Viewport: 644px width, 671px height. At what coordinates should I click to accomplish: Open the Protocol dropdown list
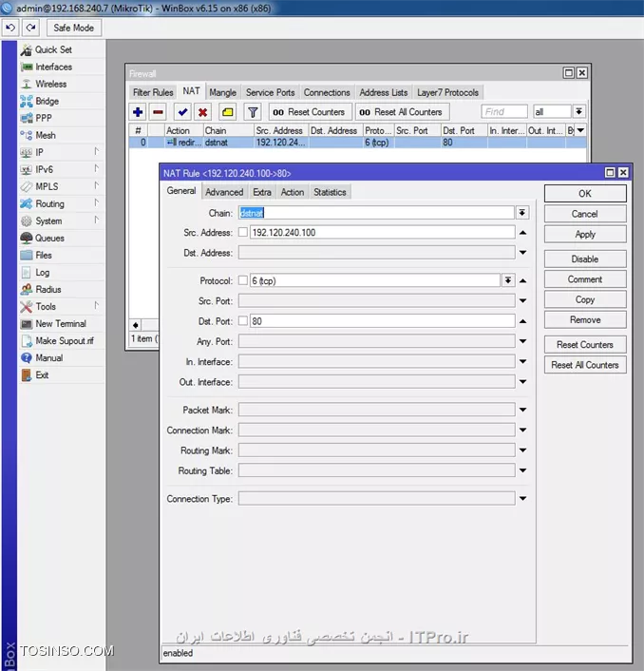point(507,280)
